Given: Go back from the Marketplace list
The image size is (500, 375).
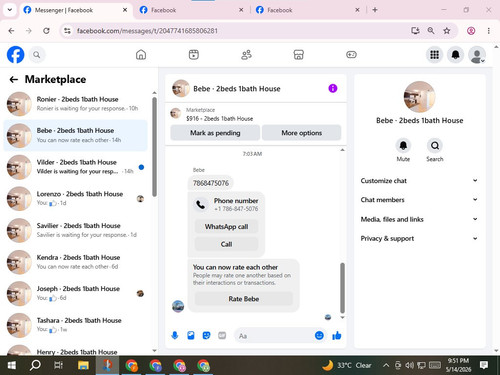Looking at the screenshot, I should tap(14, 79).
